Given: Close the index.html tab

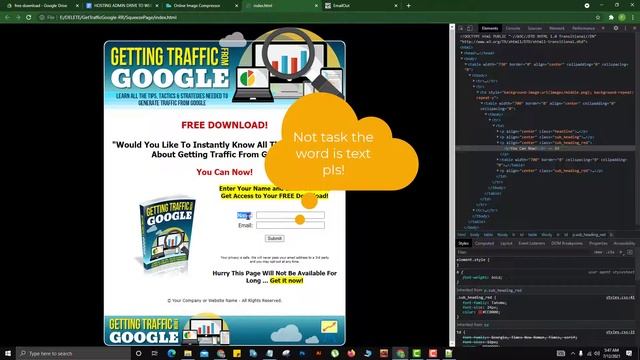Looking at the screenshot, I should pyautogui.click(x=316, y=6).
